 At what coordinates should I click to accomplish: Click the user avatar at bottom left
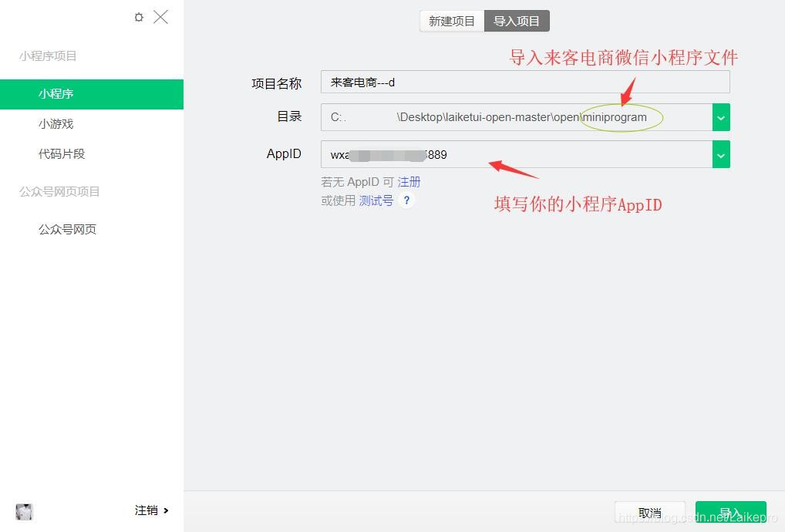pyautogui.click(x=24, y=511)
